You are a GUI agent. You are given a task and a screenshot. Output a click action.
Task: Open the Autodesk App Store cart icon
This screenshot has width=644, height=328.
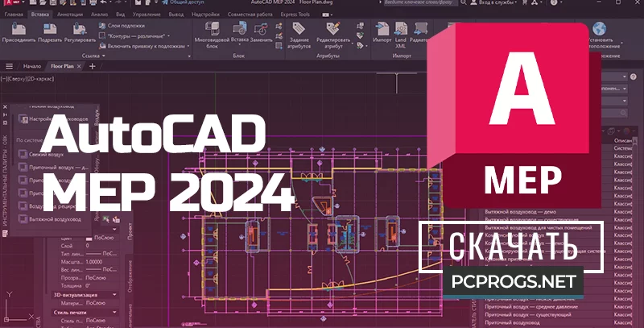525,2
